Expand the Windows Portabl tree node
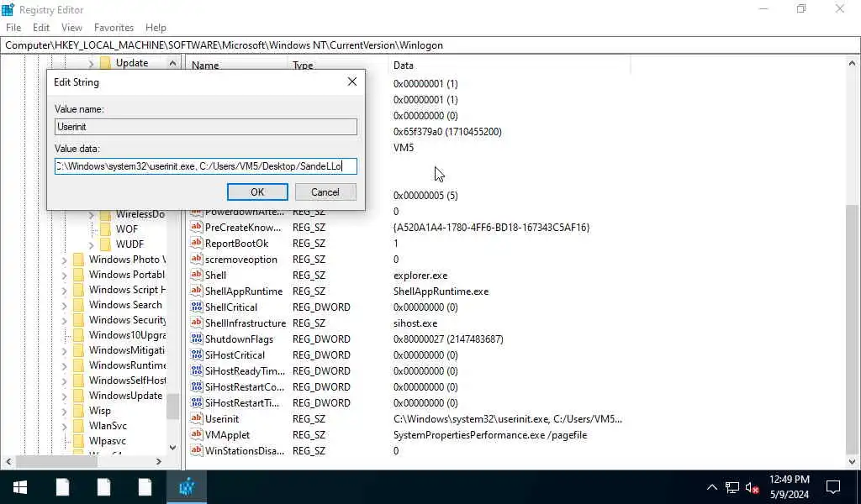 [64, 275]
